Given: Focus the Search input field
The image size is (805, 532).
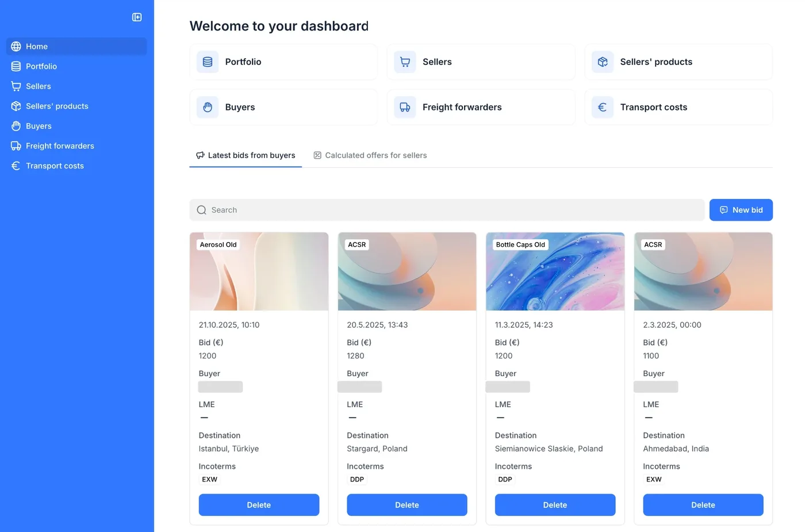Looking at the screenshot, I should point(447,210).
